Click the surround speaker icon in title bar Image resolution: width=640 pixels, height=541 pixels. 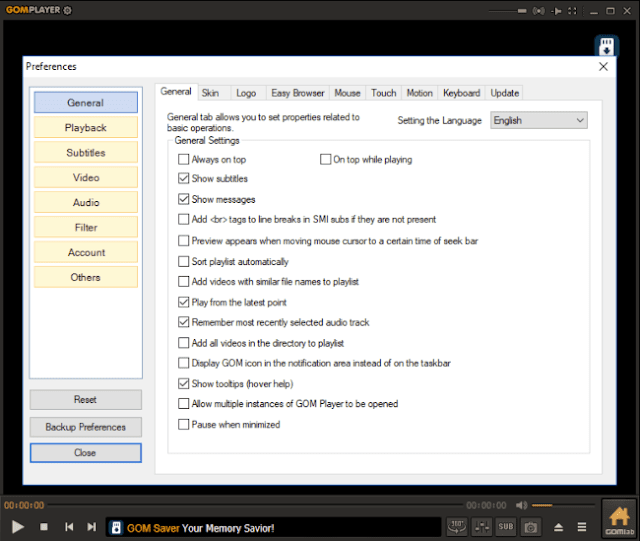coord(538,11)
